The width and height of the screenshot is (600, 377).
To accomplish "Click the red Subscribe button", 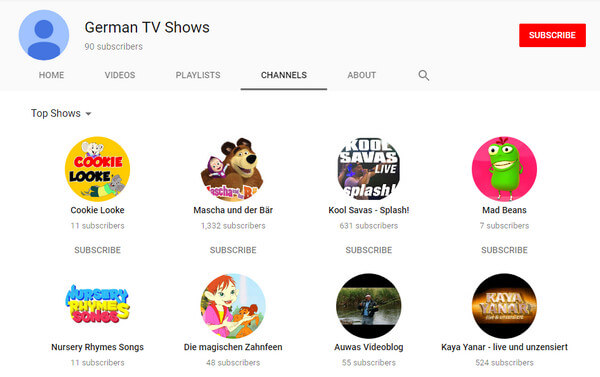I will click(x=552, y=35).
